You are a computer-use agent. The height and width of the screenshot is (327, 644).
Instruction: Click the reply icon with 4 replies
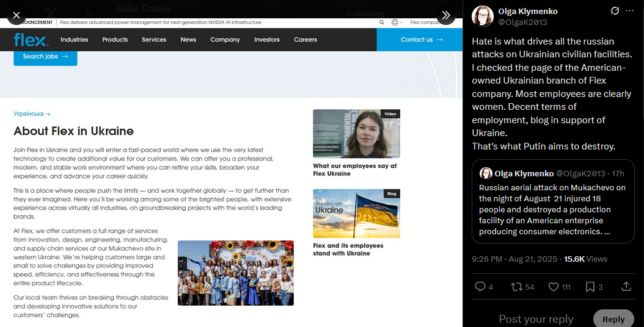pyautogui.click(x=484, y=287)
